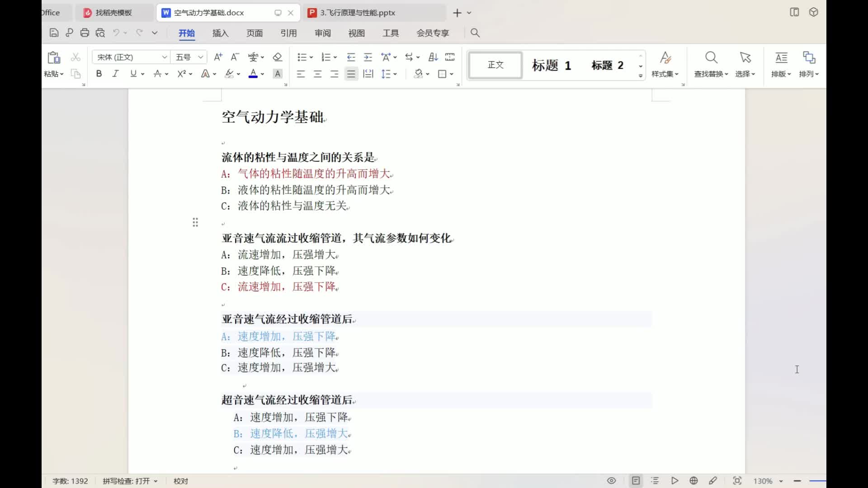
Task: Increase font size with A+ icon
Action: coord(218,57)
